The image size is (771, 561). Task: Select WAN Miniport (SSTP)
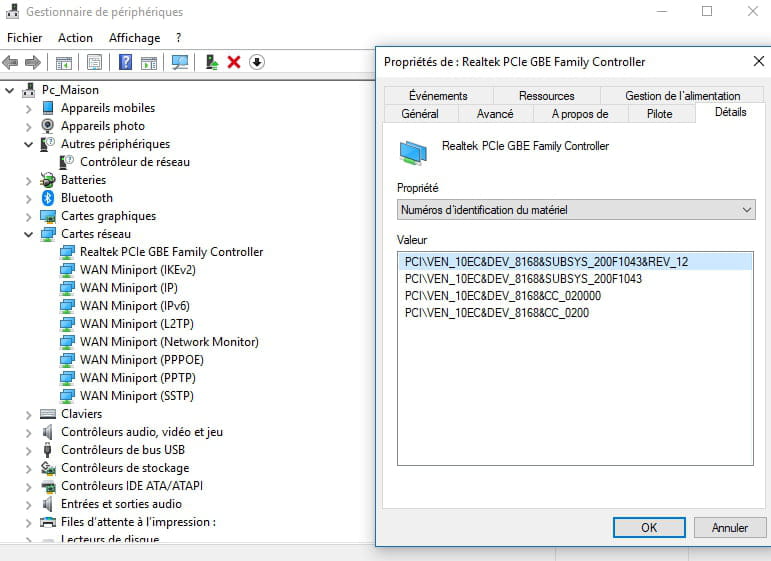coord(137,396)
